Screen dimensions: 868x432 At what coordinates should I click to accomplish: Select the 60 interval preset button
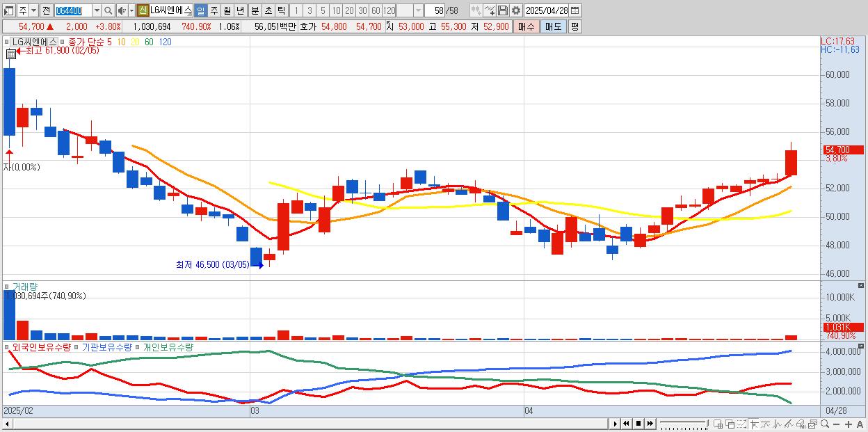[x=376, y=10]
